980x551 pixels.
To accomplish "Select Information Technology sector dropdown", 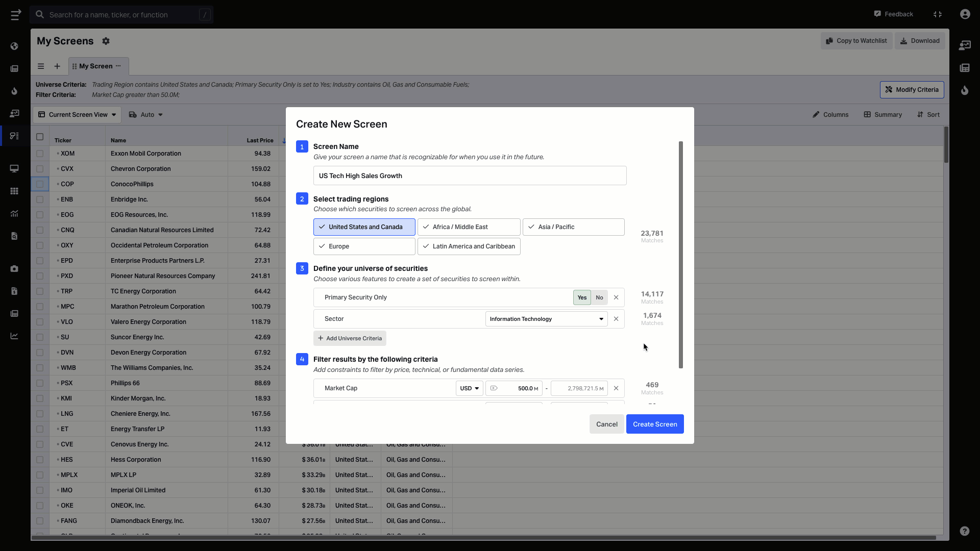I will click(547, 319).
